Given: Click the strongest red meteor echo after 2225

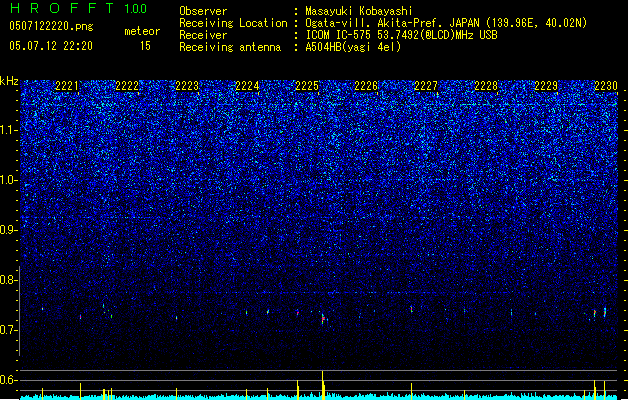Looking at the screenshot, I should tap(323, 319).
